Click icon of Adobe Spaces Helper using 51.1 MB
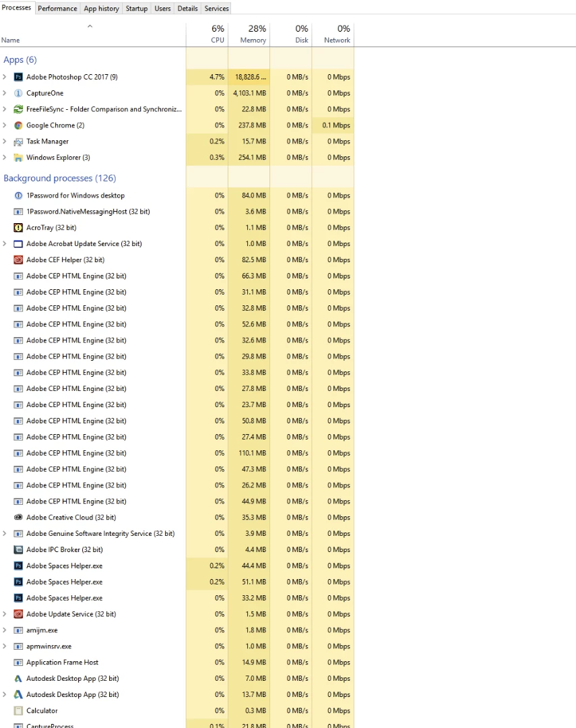The image size is (576, 728). click(x=18, y=582)
